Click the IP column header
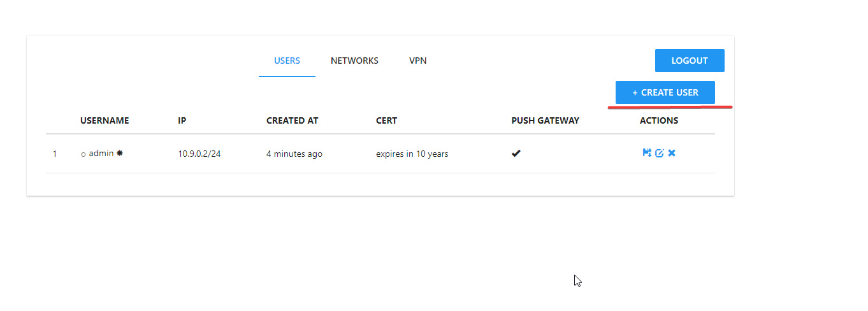Screen dimensions: 868x311 182,120
